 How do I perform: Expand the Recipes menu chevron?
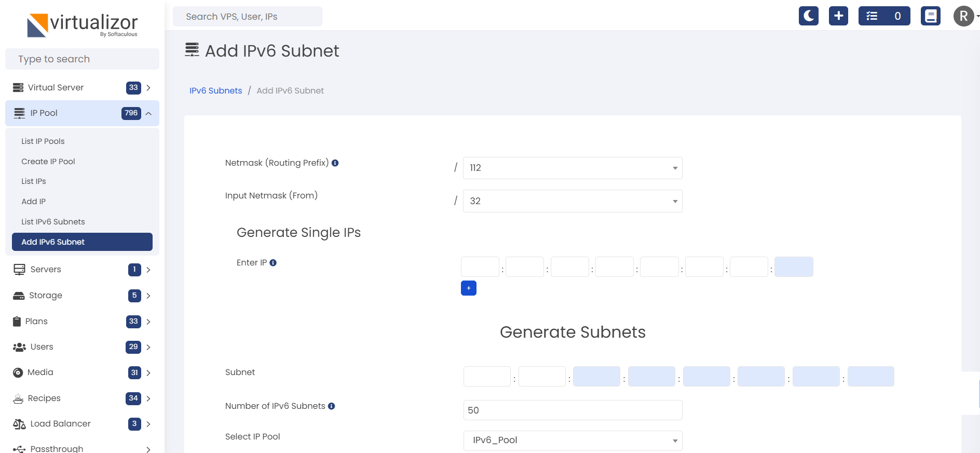coord(148,398)
